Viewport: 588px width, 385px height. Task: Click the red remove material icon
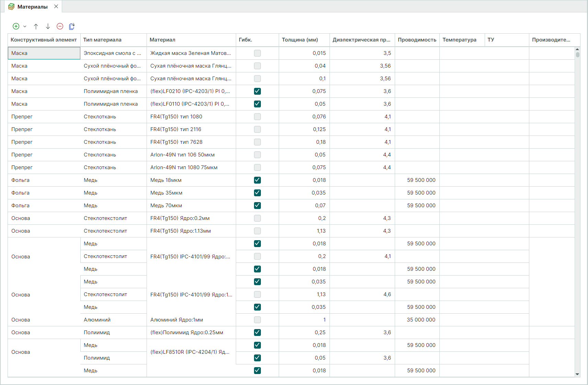click(x=60, y=26)
